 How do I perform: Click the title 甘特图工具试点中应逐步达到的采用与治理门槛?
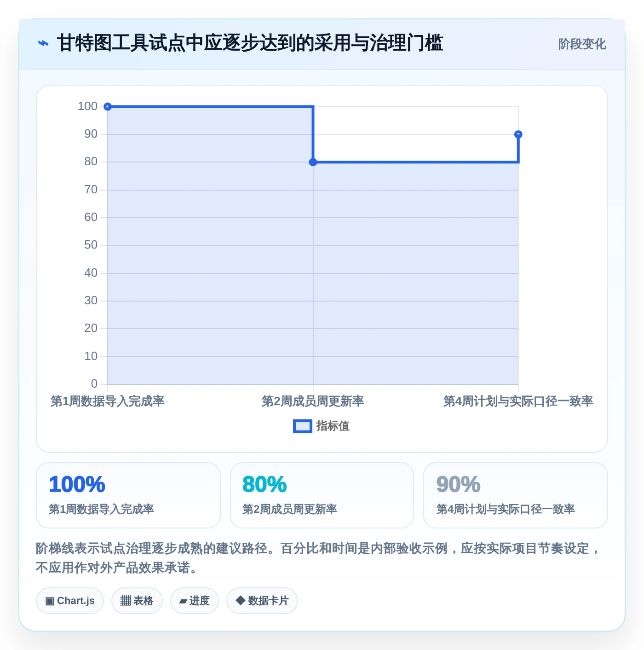250,43
